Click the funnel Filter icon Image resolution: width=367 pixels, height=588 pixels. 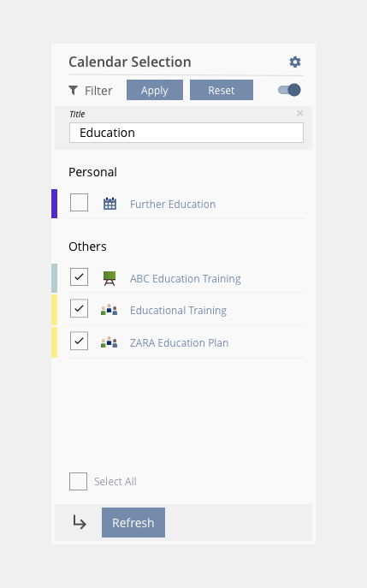pyautogui.click(x=74, y=91)
